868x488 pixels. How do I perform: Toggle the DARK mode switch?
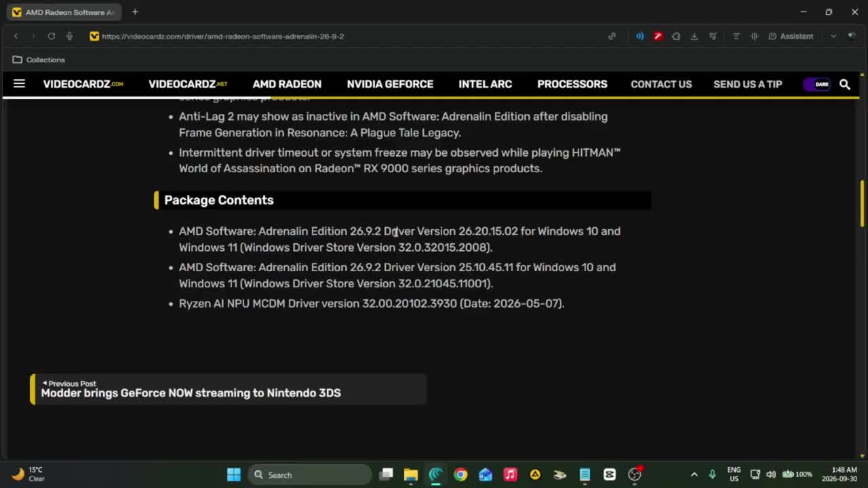coord(817,84)
